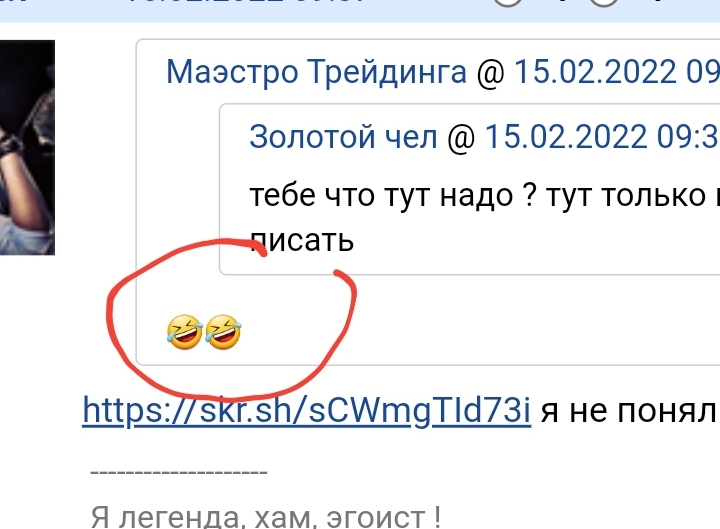Click the @ symbol after Маэстро Трейдинга
This screenshot has height=529, width=720.
(490, 73)
